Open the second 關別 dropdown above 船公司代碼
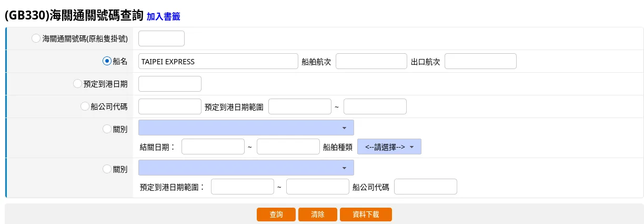Viewport: 644px width, 224px height. point(246,168)
